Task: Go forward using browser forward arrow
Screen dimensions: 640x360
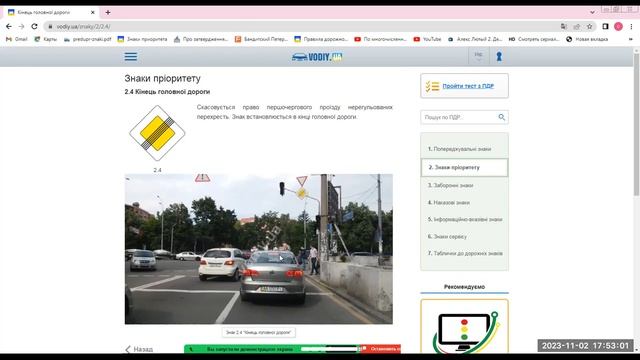Action: point(21,27)
